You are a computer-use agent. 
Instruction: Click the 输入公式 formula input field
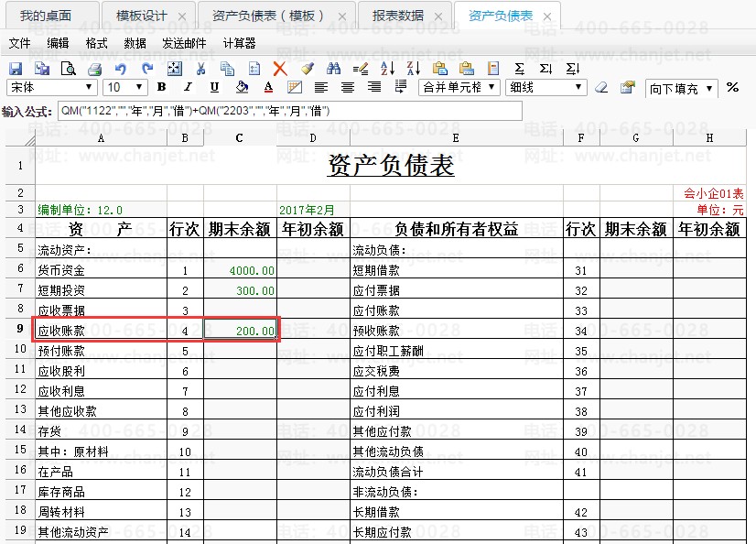pos(289,111)
